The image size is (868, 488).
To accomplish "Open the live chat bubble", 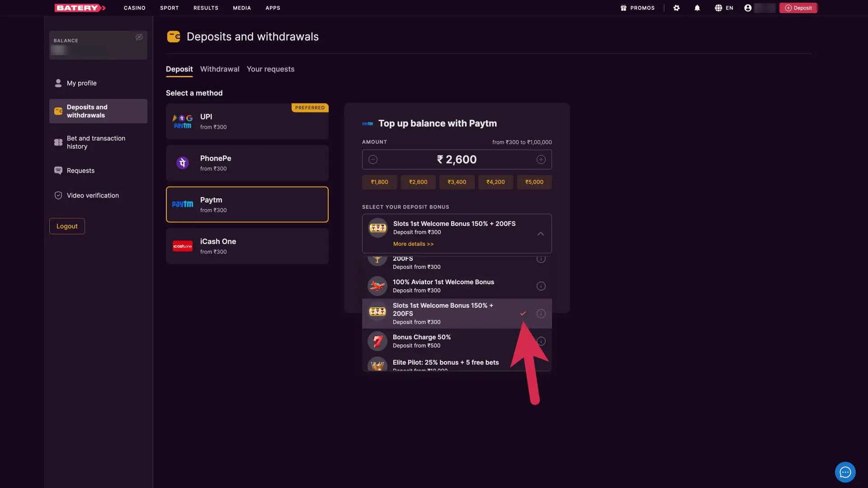I will pos(845,472).
